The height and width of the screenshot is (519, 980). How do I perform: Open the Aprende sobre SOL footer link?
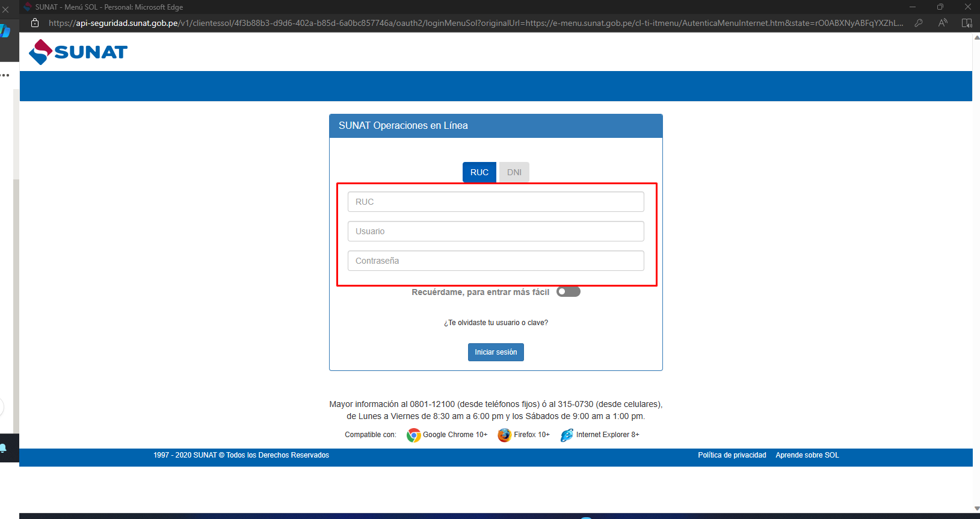pos(807,455)
